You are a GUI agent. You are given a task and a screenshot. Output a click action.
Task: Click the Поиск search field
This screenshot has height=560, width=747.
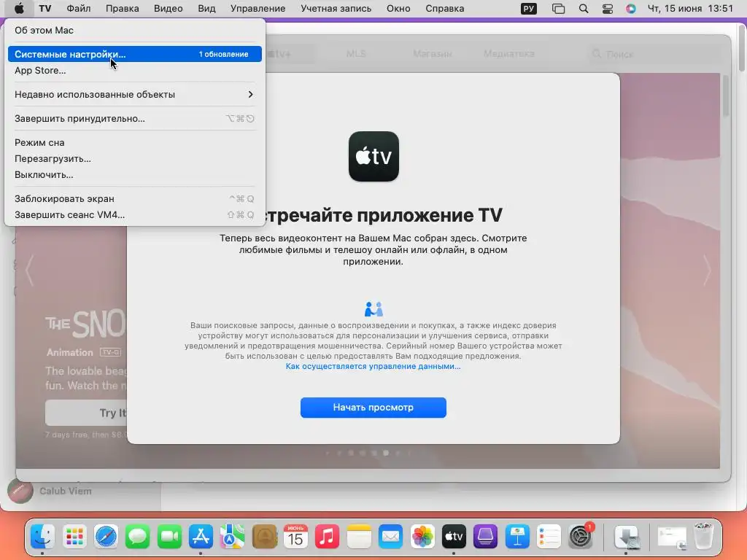(651, 54)
